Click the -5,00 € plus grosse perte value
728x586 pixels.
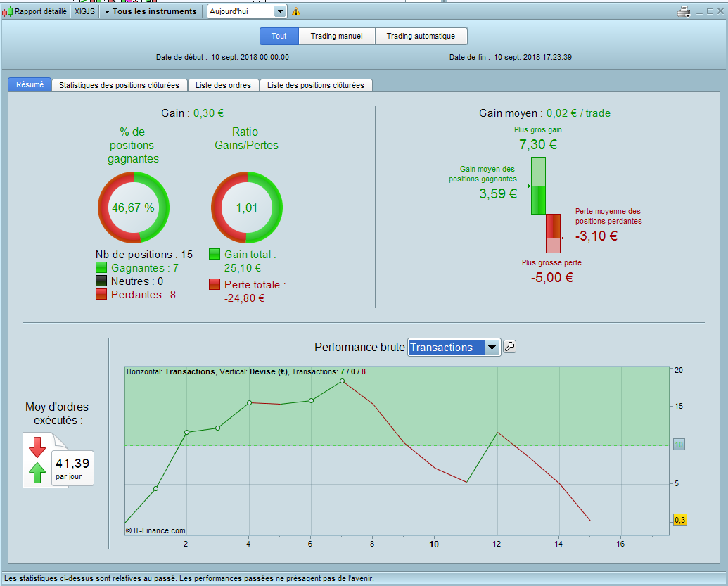tap(552, 277)
